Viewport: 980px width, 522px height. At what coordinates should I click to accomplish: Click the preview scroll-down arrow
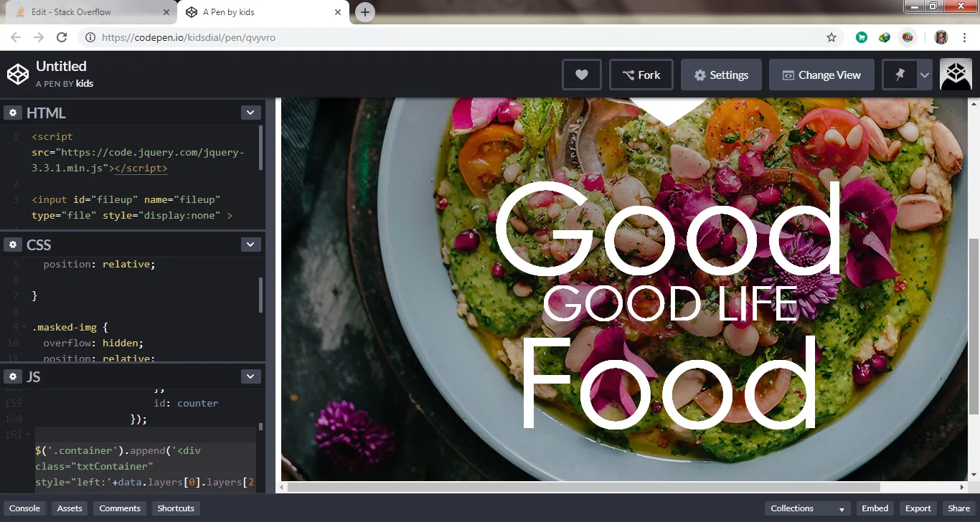point(974,475)
